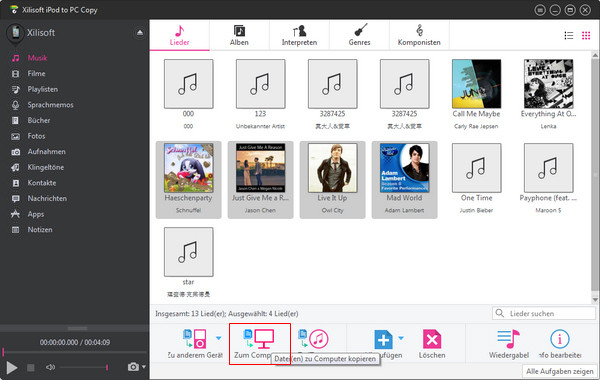Viewport: 600px width, 380px height.
Task: Select Apps in sidebar
Action: click(36, 214)
